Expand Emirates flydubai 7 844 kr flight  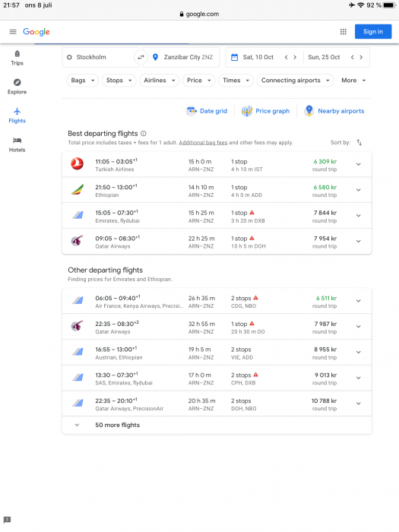[x=358, y=215]
